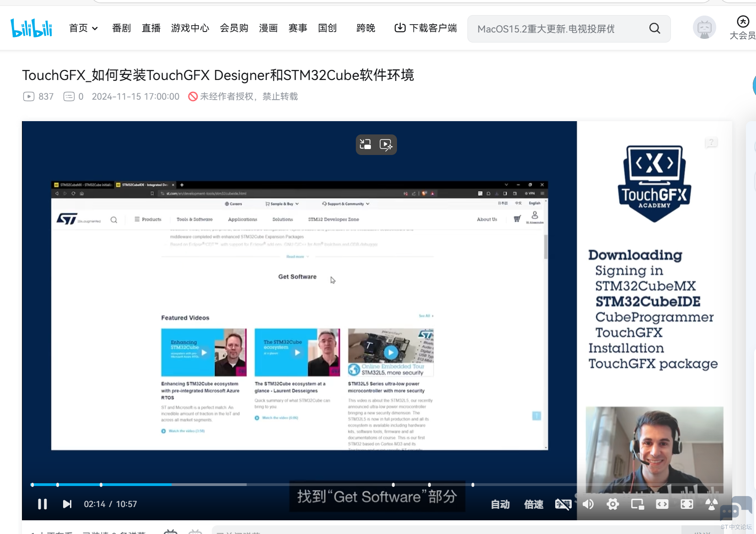
Task: Go to the 直播 page
Action: click(151, 28)
